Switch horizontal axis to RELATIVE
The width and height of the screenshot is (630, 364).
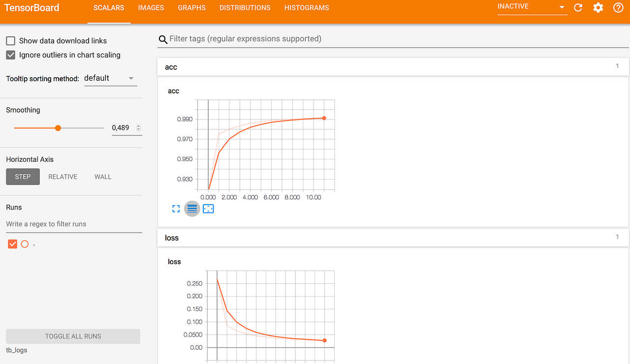63,176
